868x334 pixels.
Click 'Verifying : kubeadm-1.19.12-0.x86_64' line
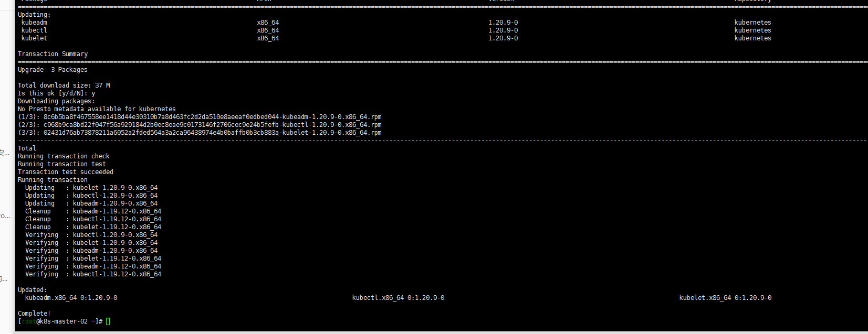93,266
